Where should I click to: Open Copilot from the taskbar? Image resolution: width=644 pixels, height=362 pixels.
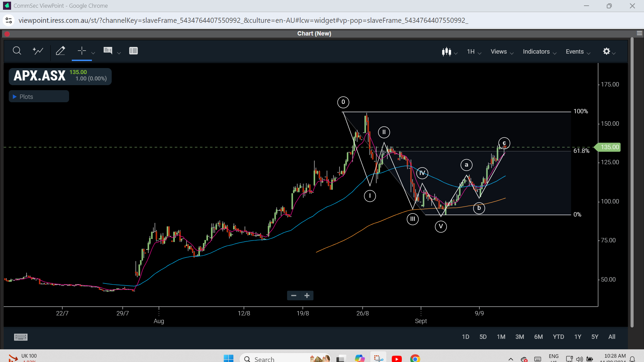(360, 359)
